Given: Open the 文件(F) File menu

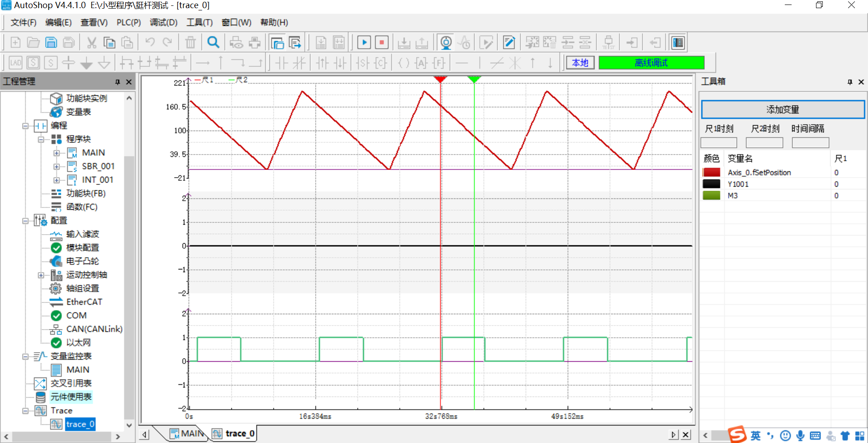Looking at the screenshot, I should (x=24, y=23).
